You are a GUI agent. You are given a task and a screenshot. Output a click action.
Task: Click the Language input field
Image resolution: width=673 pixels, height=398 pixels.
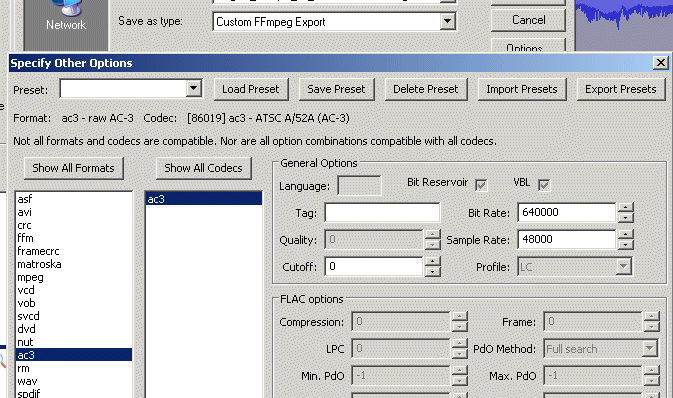pyautogui.click(x=359, y=185)
